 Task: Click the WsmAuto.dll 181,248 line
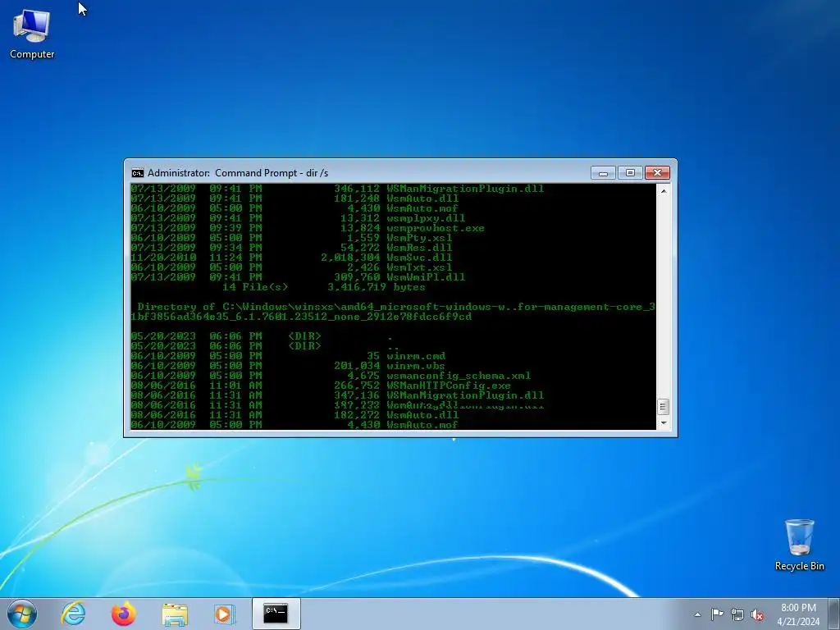coord(294,199)
